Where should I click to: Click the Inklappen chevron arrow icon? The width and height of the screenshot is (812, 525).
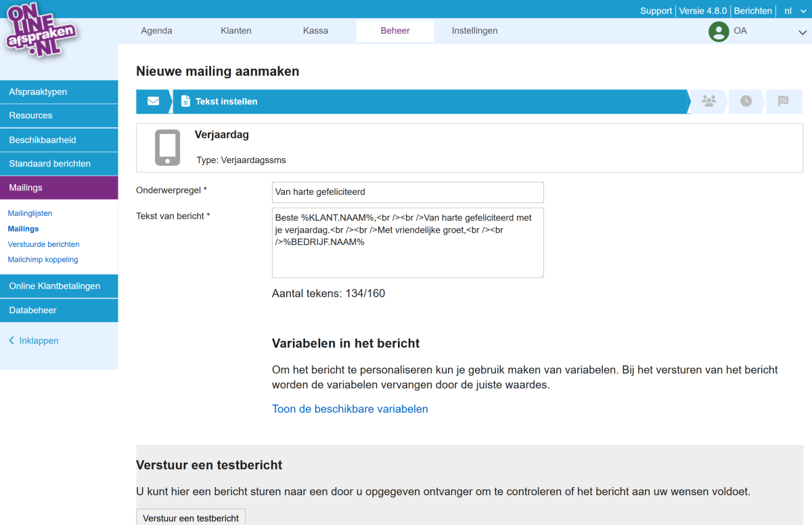[x=12, y=341]
